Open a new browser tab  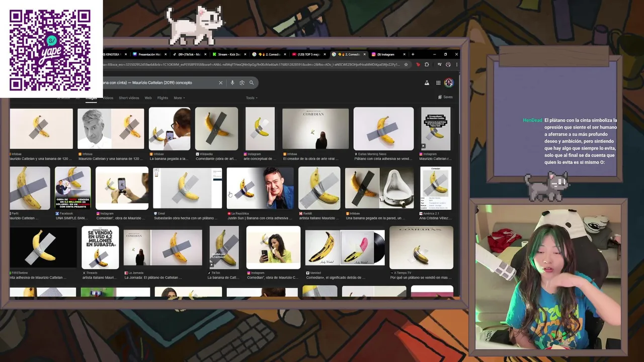tap(413, 54)
